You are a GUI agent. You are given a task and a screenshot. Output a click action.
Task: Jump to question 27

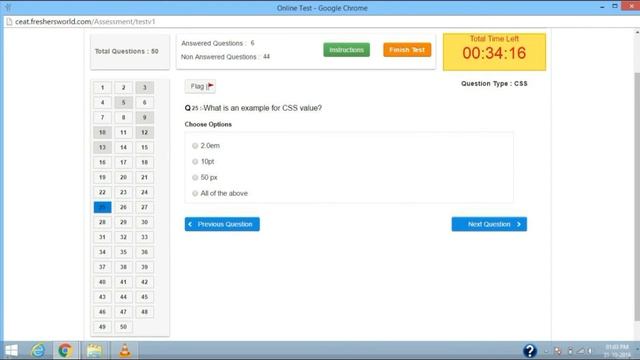pyautogui.click(x=144, y=207)
